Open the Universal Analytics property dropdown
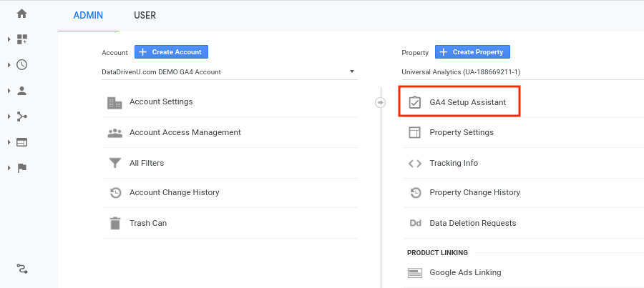 tap(523, 72)
